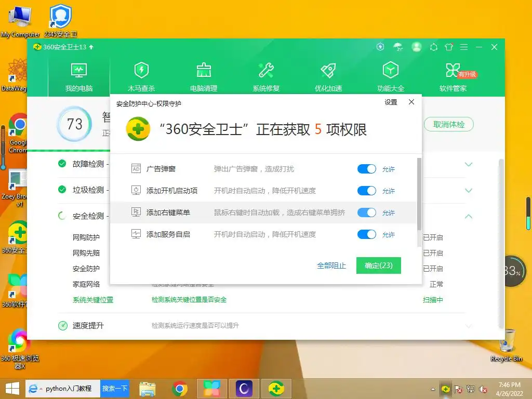Image resolution: width=532 pixels, height=399 pixels.
Task: Toggle the 添加服务自启 permission switch
Action: pos(367,234)
